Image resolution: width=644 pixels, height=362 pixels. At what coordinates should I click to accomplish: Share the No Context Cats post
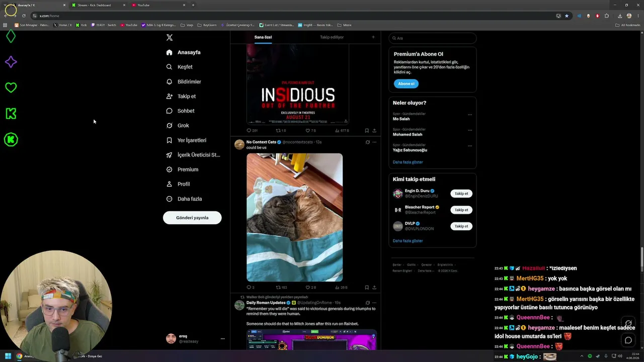pos(374,288)
